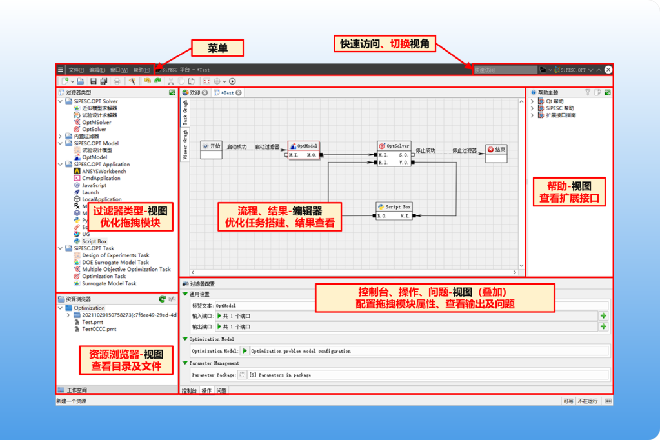Select Multiple Objective Optimization Task
Screen dimensions: 660x440
(127, 269)
